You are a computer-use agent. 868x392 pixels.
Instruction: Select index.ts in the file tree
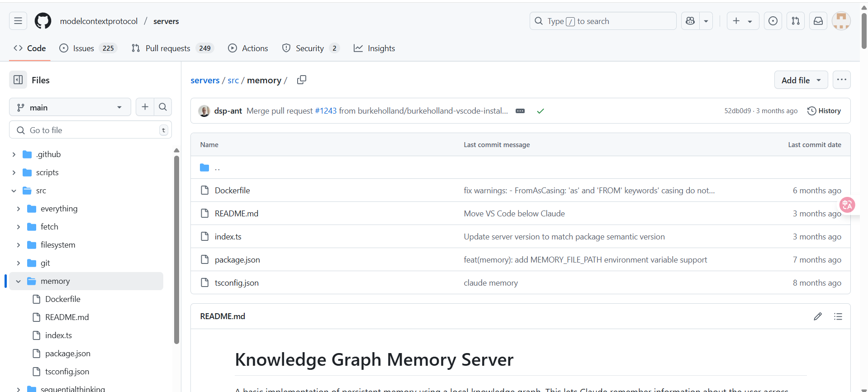tap(58, 335)
